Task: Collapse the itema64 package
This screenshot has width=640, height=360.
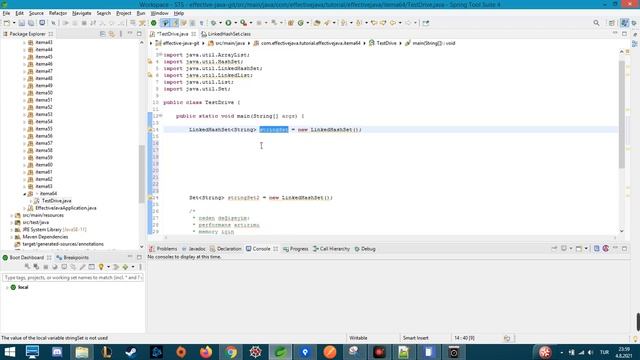Action: [24, 194]
